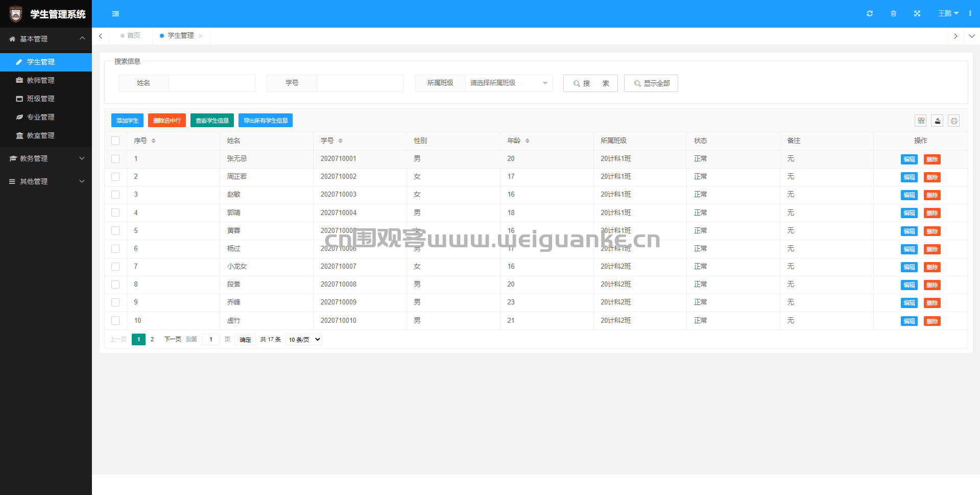Go to page 2 of the table
980x495 pixels.
pyautogui.click(x=152, y=339)
